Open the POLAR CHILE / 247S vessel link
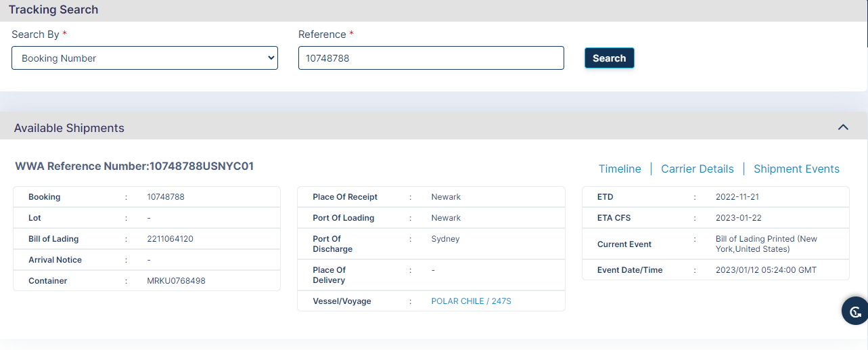The image size is (868, 350). (471, 301)
